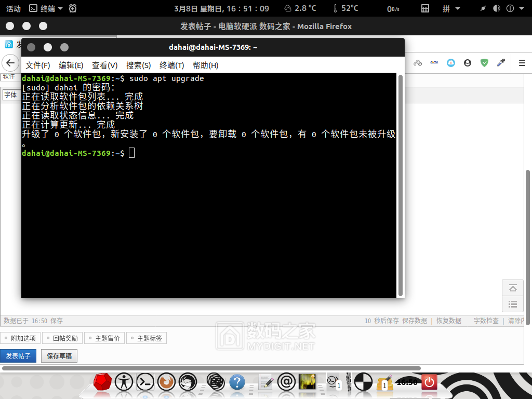Expand the 附加选项 section
532x399 pixels.
click(20, 338)
